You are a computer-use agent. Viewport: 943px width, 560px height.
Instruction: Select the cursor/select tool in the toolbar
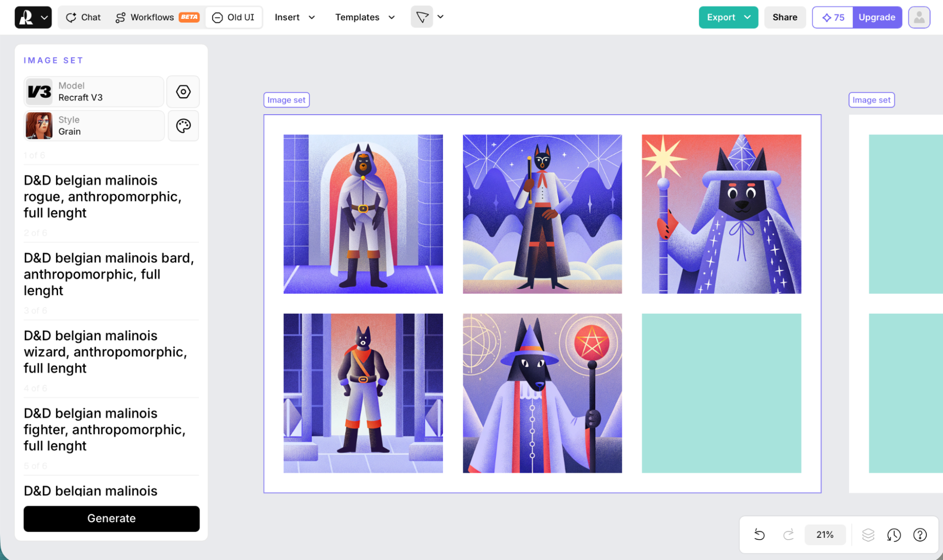pos(421,17)
